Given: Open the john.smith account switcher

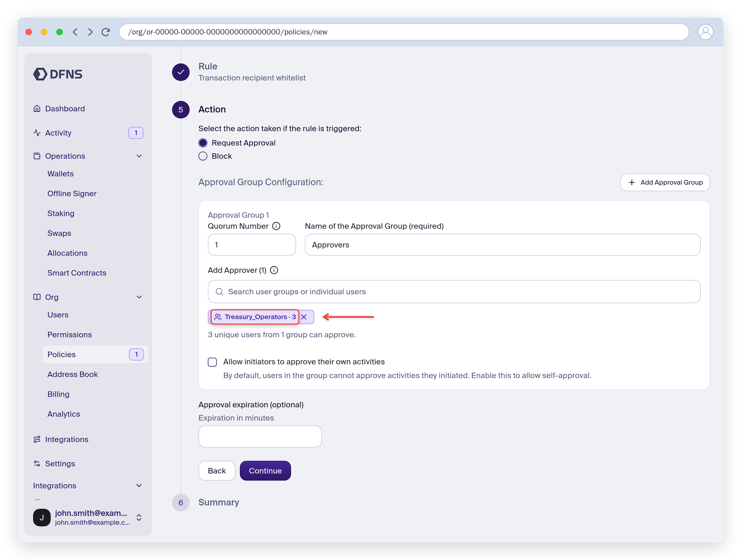Looking at the screenshot, I should [88, 518].
